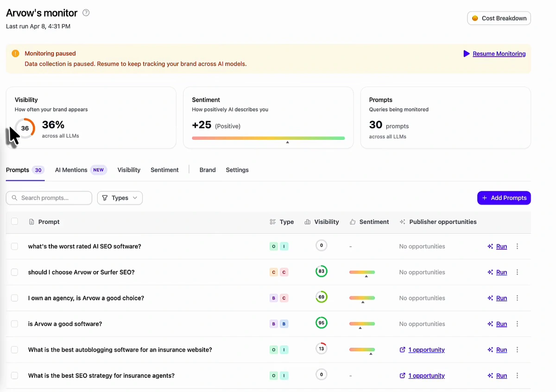Click the NEW badge on AI Mentions
The image size is (556, 392).
(99, 170)
